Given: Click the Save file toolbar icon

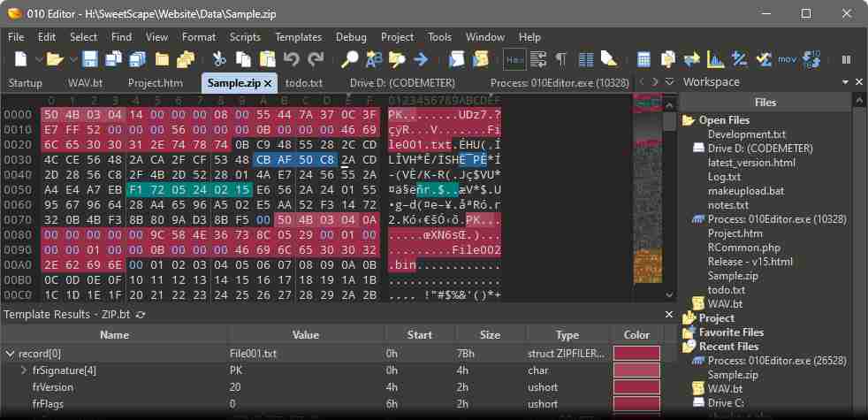Looking at the screenshot, I should point(89,59).
